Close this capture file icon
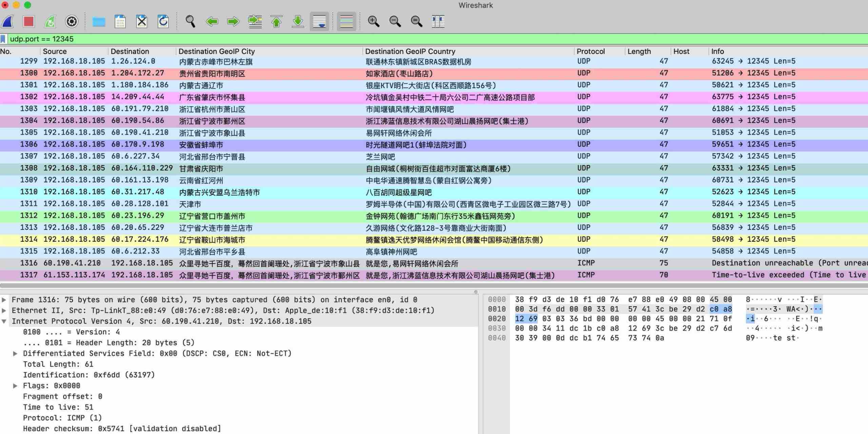Image resolution: width=868 pixels, height=434 pixels. 142,22
